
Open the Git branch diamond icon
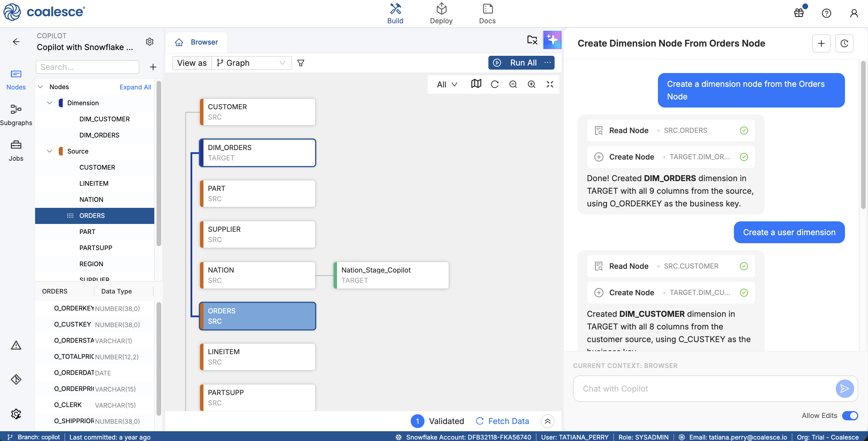[x=16, y=379]
